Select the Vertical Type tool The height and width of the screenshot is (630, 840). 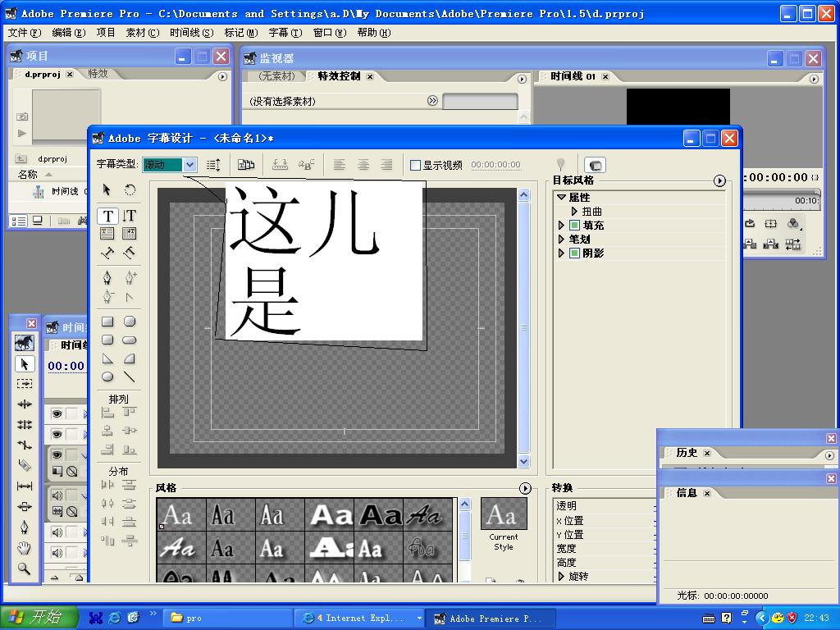pos(130,216)
